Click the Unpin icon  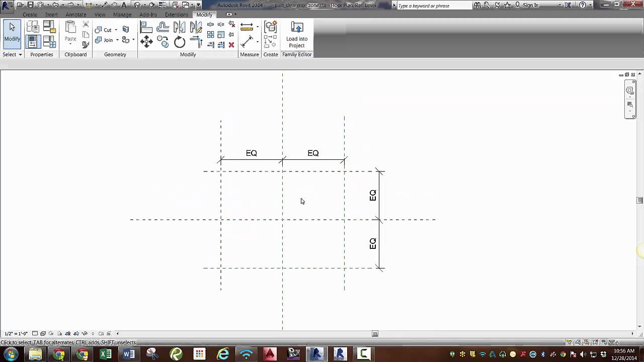pyautogui.click(x=231, y=25)
